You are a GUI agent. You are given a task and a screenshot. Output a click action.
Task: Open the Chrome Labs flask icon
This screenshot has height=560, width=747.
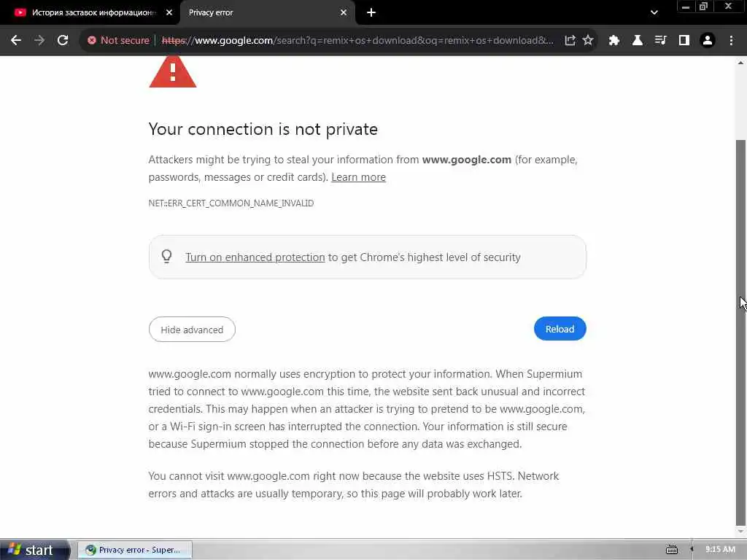coord(638,41)
